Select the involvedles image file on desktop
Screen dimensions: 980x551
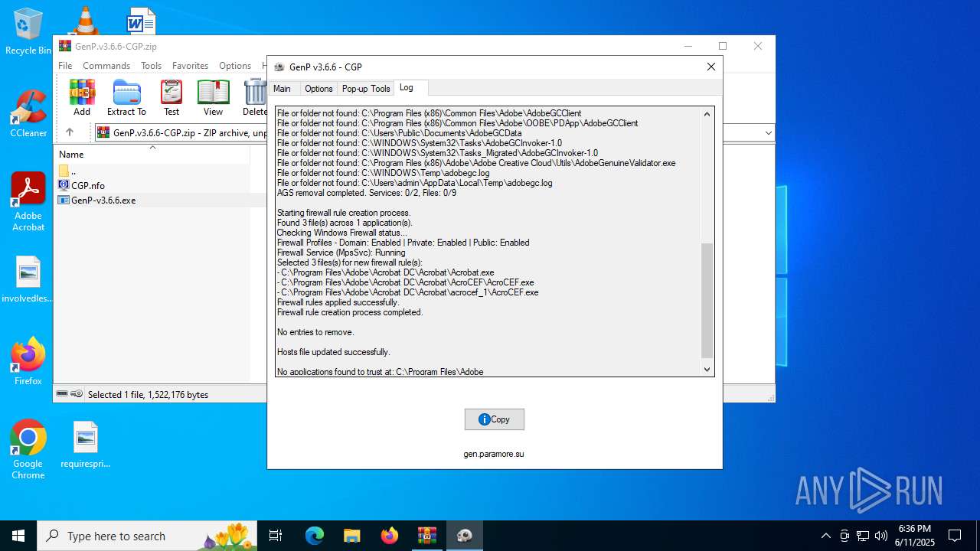click(28, 279)
